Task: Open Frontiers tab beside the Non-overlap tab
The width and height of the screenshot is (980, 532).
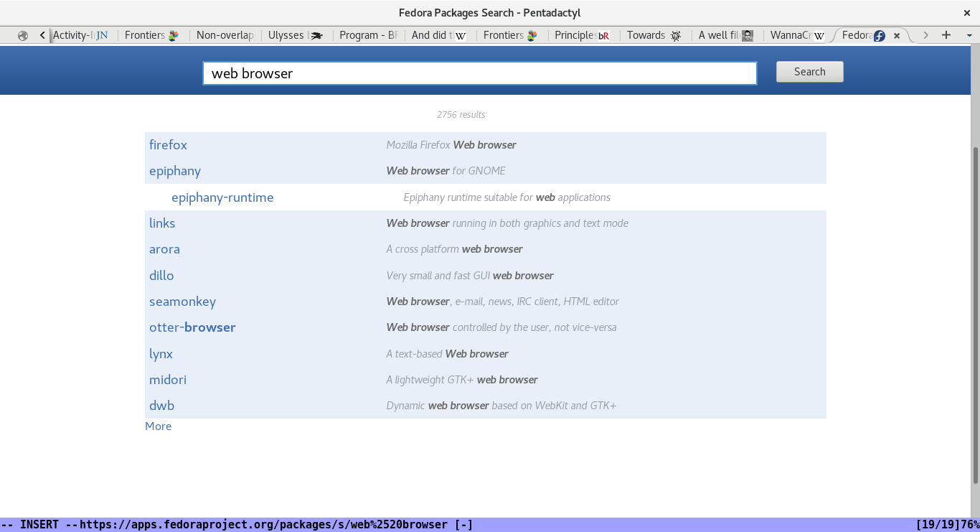Action: (x=152, y=35)
